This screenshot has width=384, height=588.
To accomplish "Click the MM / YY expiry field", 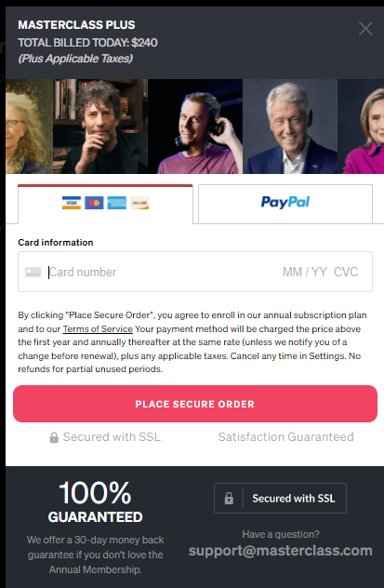I will (305, 272).
